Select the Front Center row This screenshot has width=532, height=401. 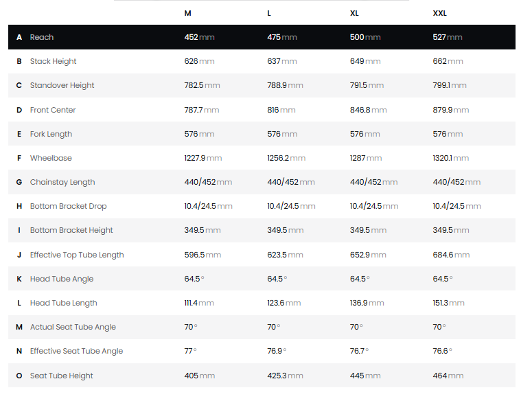(262, 110)
